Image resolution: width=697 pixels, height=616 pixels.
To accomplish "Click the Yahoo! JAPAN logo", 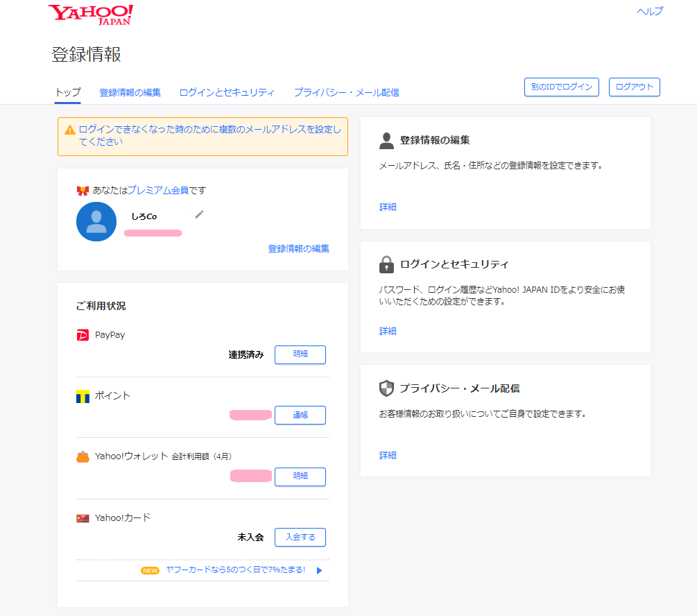I will pyautogui.click(x=91, y=15).
